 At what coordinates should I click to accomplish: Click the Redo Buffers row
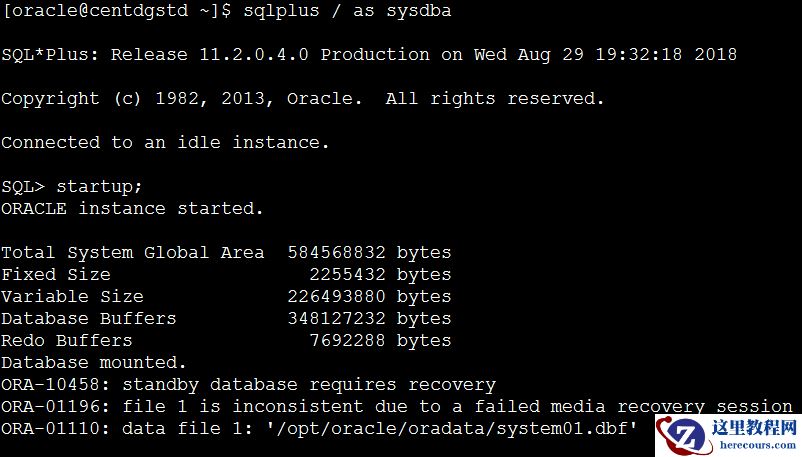coord(226,340)
